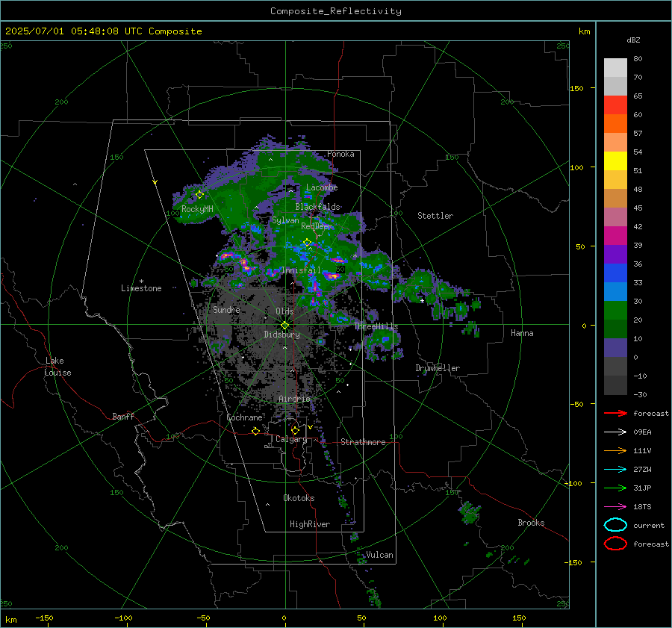The width and height of the screenshot is (672, 628).
Task: Click the Innisfail city label
Action: tap(301, 270)
